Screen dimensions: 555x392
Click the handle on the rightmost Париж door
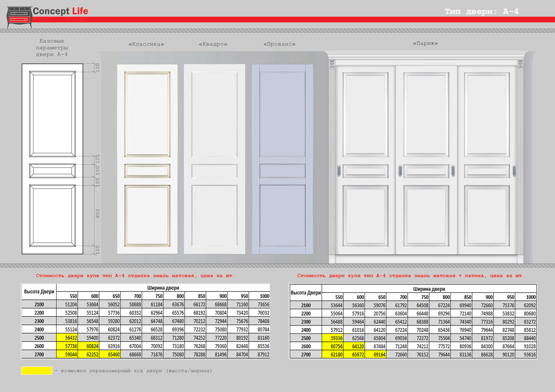click(514, 171)
